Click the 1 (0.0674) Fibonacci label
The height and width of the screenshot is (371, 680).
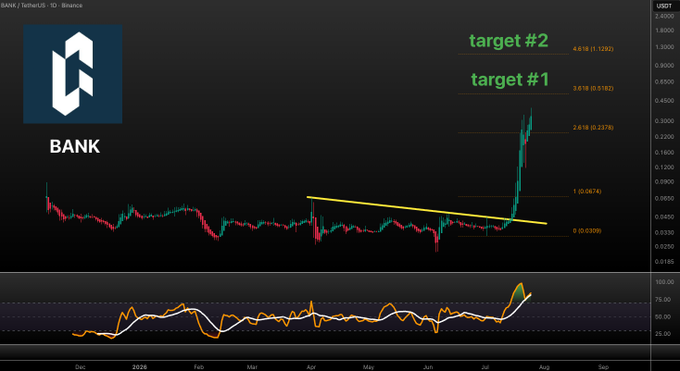[x=587, y=191]
